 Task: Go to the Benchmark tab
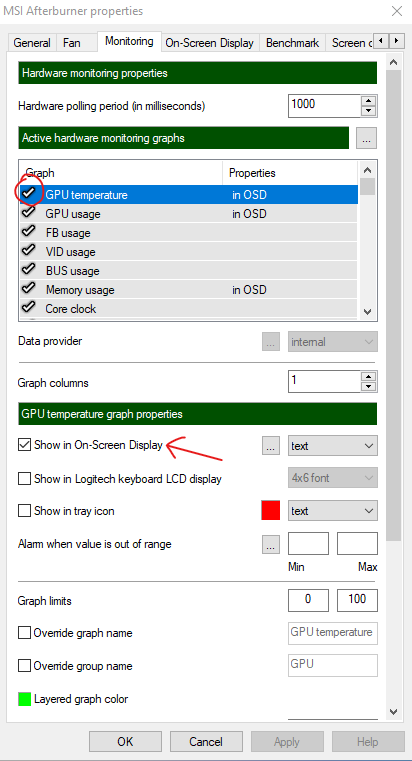[293, 43]
